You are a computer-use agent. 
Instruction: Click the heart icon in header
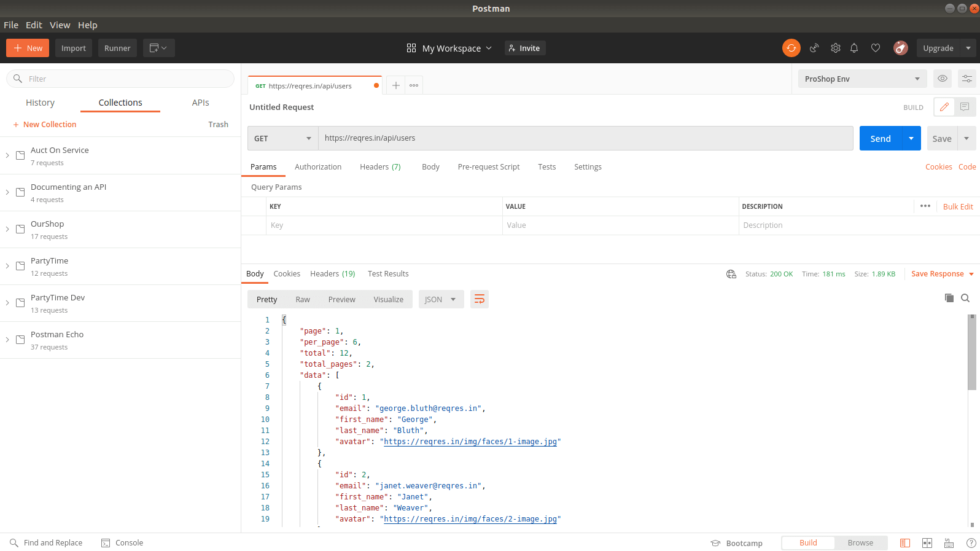pyautogui.click(x=876, y=48)
